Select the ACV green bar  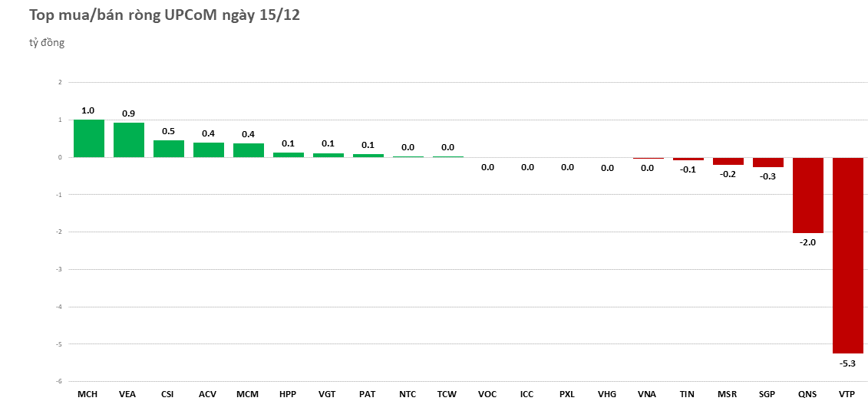tap(208, 150)
